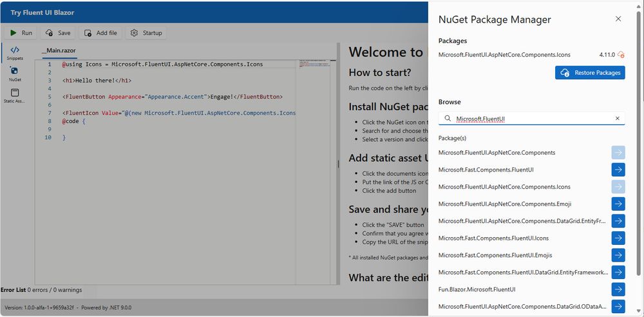Click the Microsoft.FluentUI.AspNetCore.Components.Emoji package name

(x=505, y=204)
